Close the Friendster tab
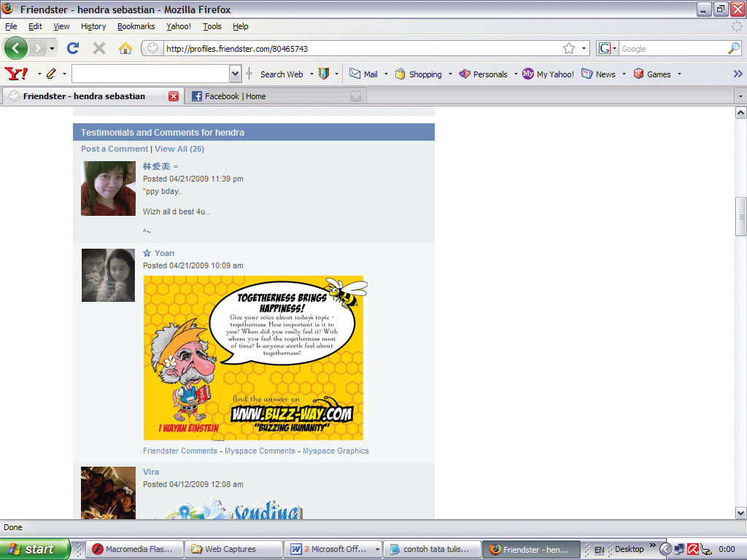 (174, 96)
